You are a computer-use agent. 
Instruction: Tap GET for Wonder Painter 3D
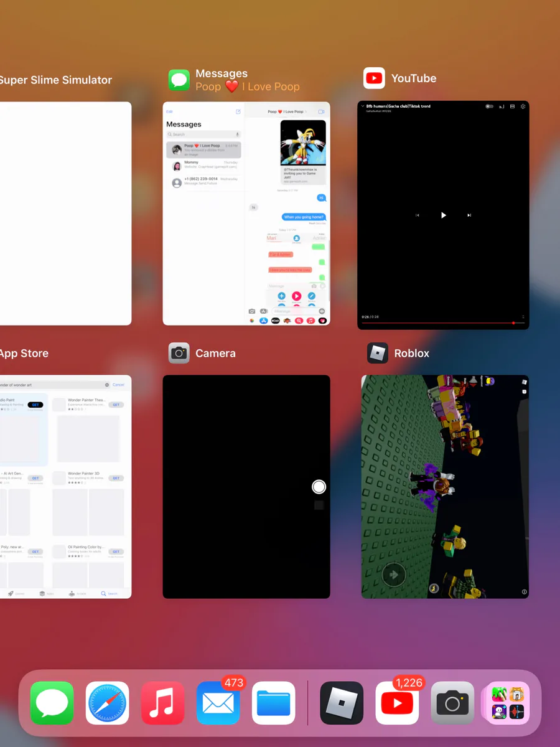(x=116, y=478)
